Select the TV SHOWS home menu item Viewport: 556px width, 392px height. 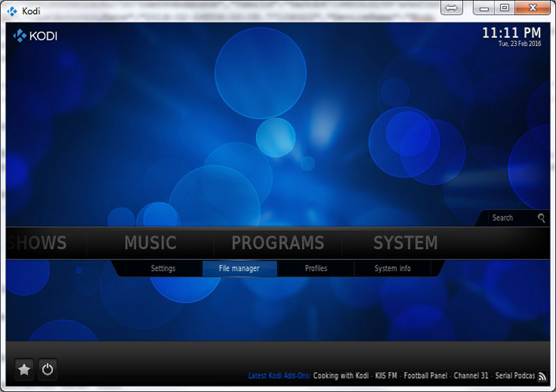(37, 243)
